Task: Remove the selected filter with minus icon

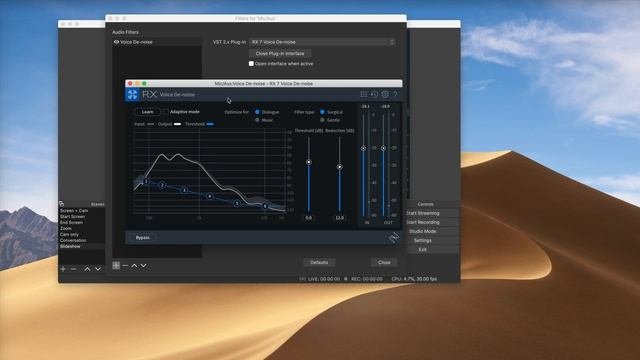Action: pyautogui.click(x=125, y=266)
